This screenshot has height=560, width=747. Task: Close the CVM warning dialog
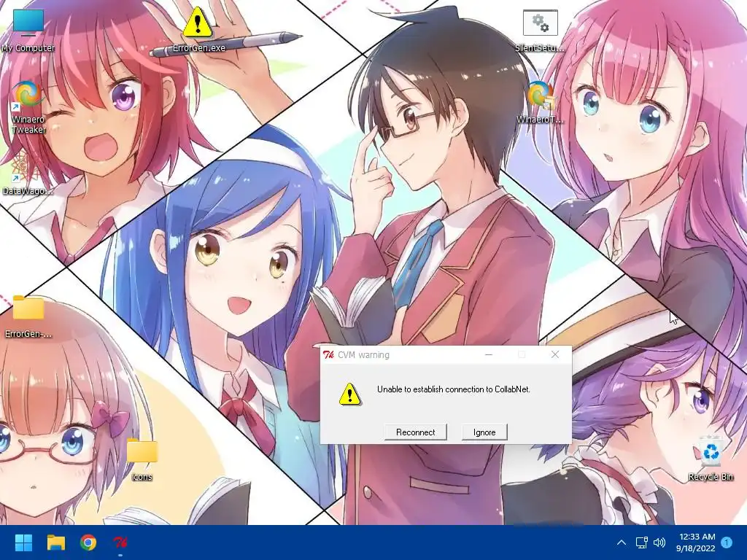click(555, 354)
